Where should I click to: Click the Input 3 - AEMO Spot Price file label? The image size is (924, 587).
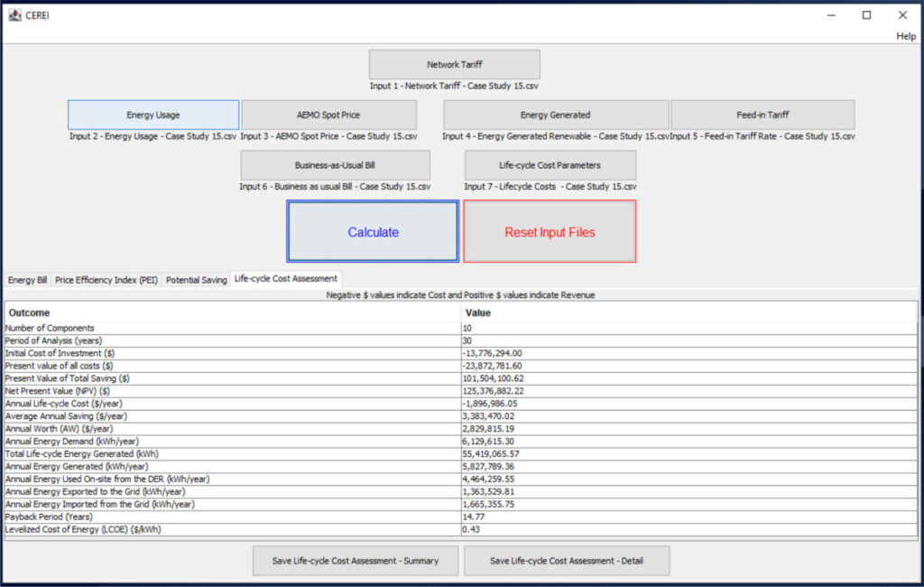tap(328, 136)
